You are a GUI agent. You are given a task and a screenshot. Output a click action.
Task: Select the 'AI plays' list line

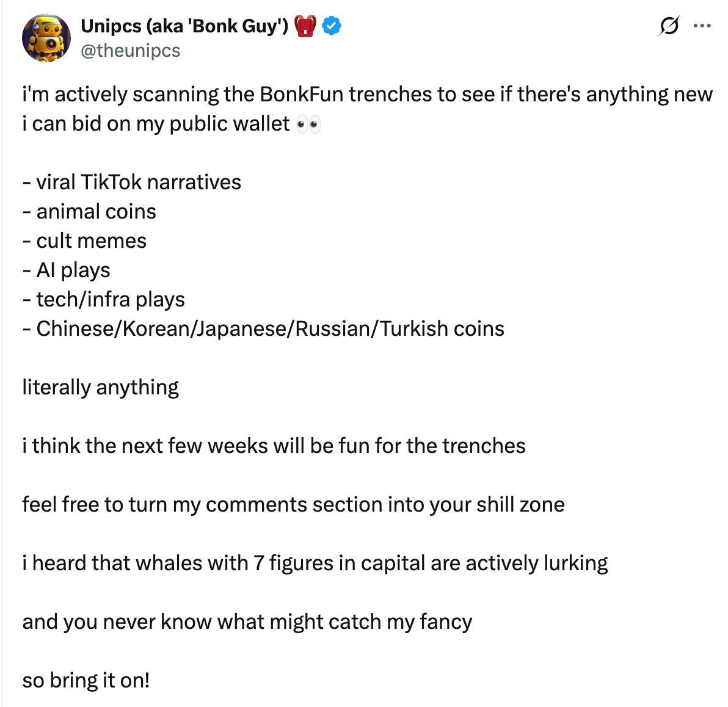pyautogui.click(x=67, y=270)
